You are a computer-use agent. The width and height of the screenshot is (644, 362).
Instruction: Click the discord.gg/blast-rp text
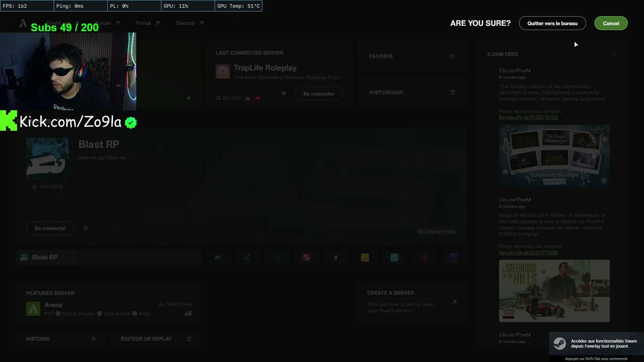pyautogui.click(x=102, y=157)
